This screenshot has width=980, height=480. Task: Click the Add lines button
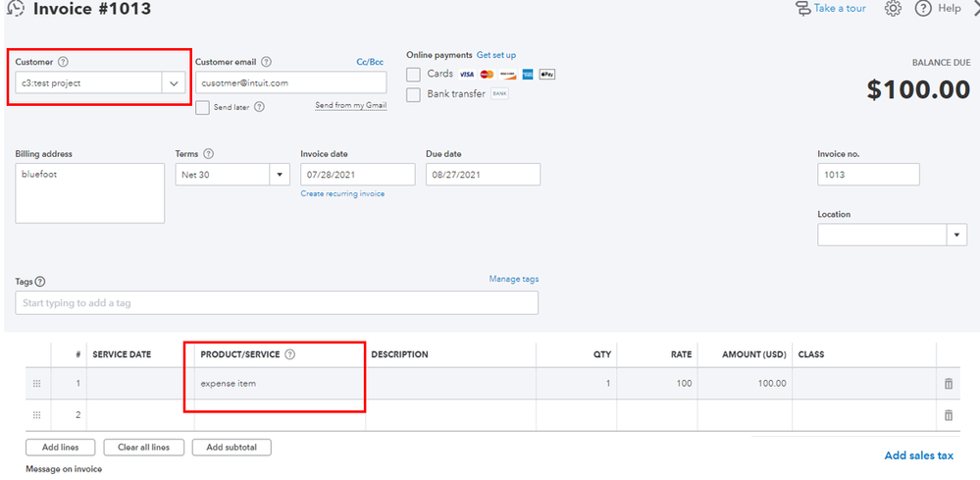pyautogui.click(x=61, y=448)
